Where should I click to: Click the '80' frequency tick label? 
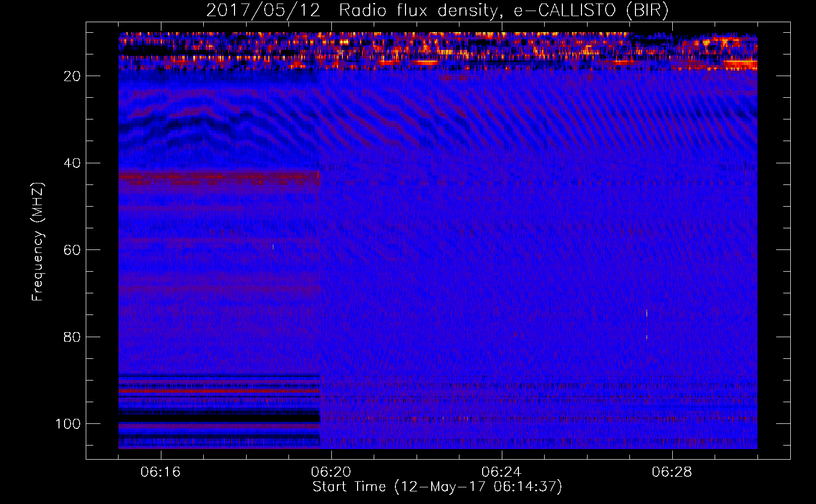72,337
